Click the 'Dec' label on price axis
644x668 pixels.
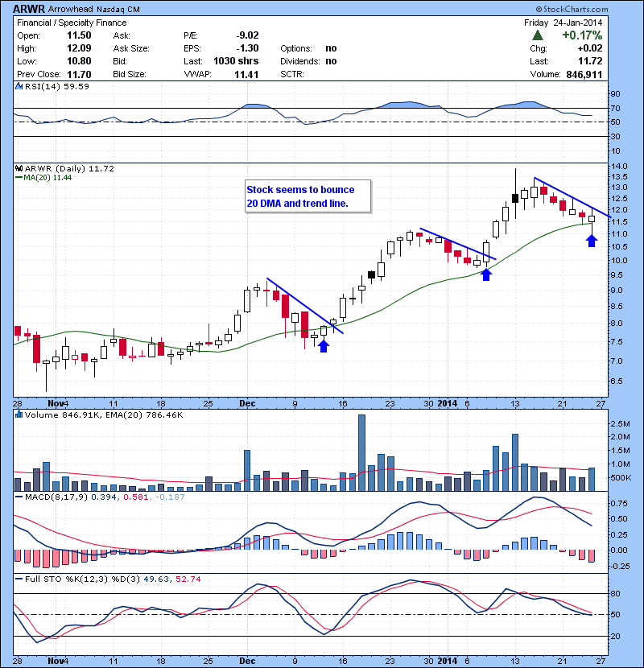tap(247, 403)
